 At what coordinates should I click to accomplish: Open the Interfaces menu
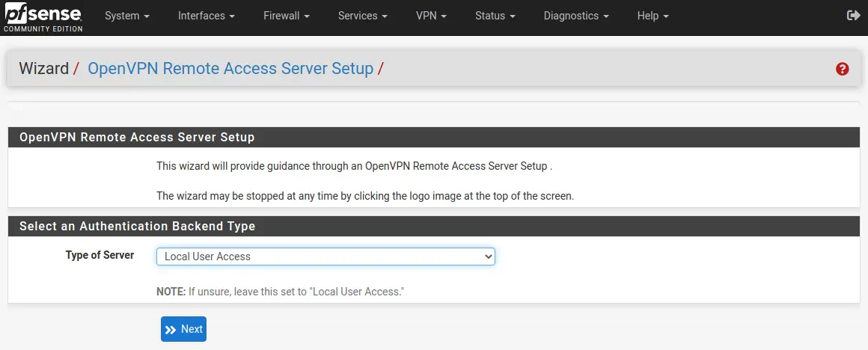point(207,16)
